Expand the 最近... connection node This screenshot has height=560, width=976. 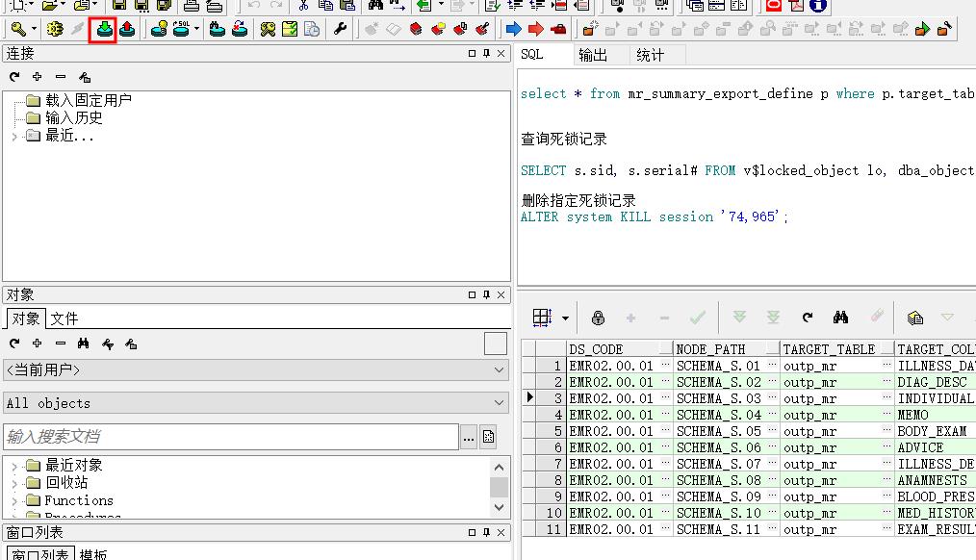point(14,137)
